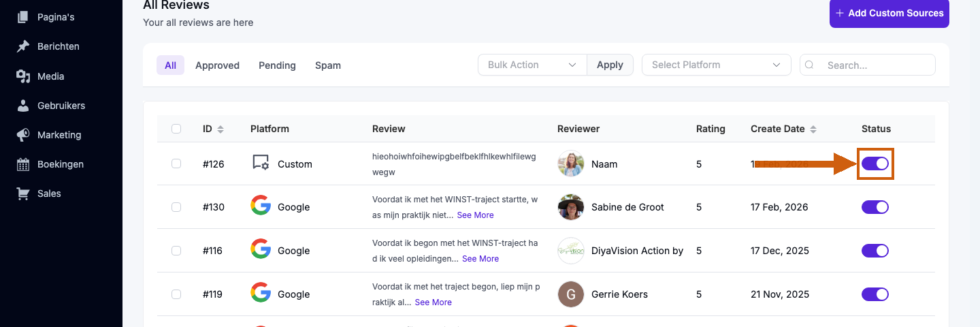Open the Bulk Action dropdown
Viewport: 980px width, 327px height.
533,65
